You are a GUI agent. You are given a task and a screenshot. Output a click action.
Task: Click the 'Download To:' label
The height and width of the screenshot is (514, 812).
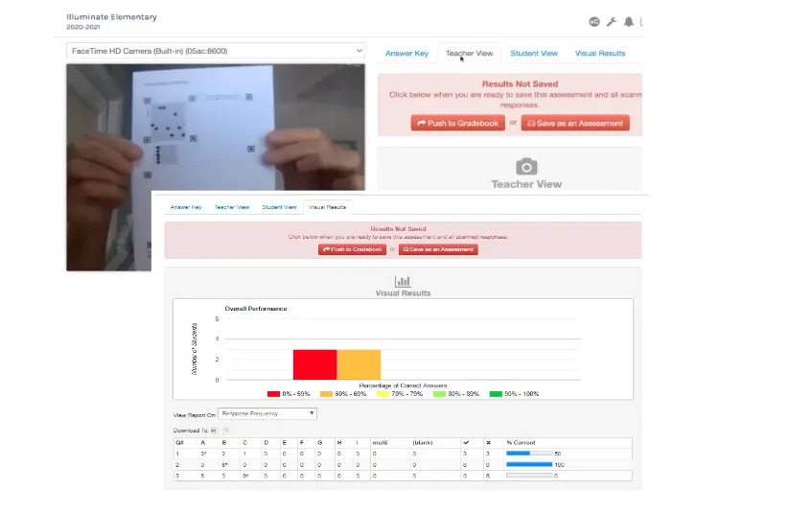tap(191, 431)
